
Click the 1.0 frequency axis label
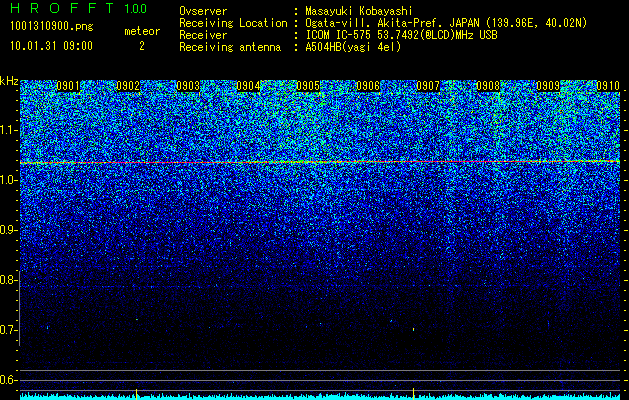click(8, 180)
